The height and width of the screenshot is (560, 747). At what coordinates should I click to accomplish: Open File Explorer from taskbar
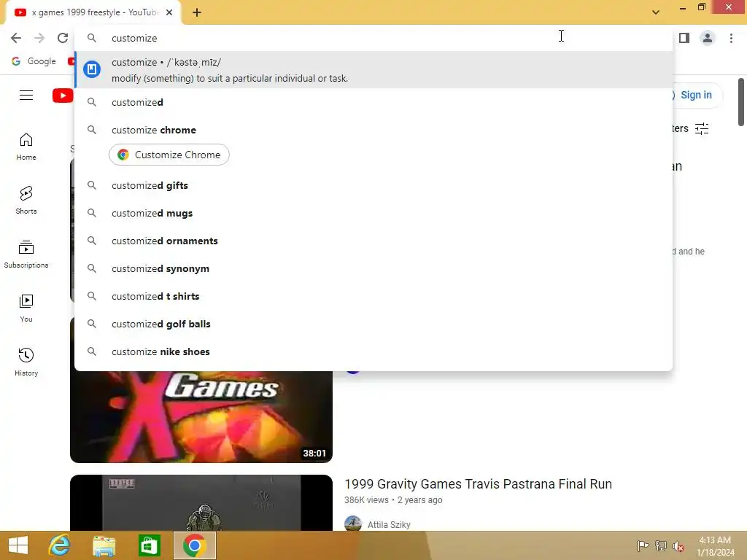pyautogui.click(x=104, y=545)
